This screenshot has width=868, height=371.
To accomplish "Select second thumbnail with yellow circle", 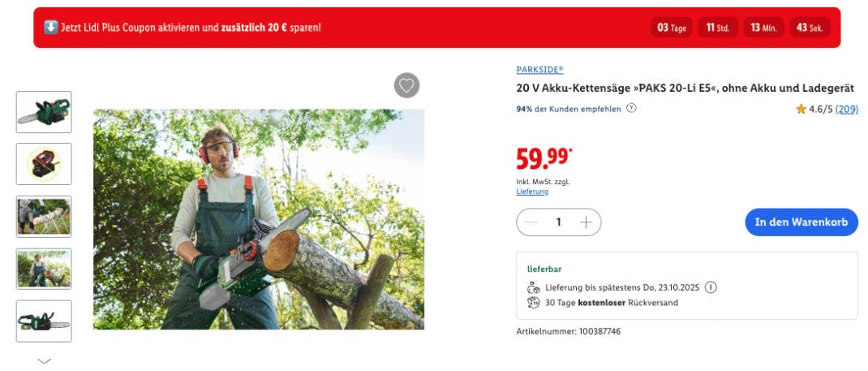I will coord(44,164).
